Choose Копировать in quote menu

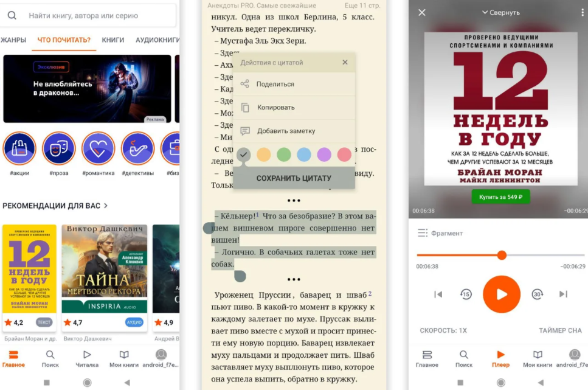(294, 107)
